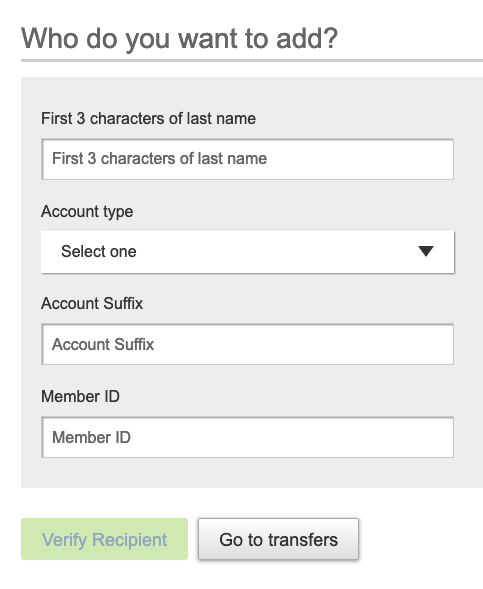Open the 'Select one' combo box
483x589 pixels.
tap(248, 252)
